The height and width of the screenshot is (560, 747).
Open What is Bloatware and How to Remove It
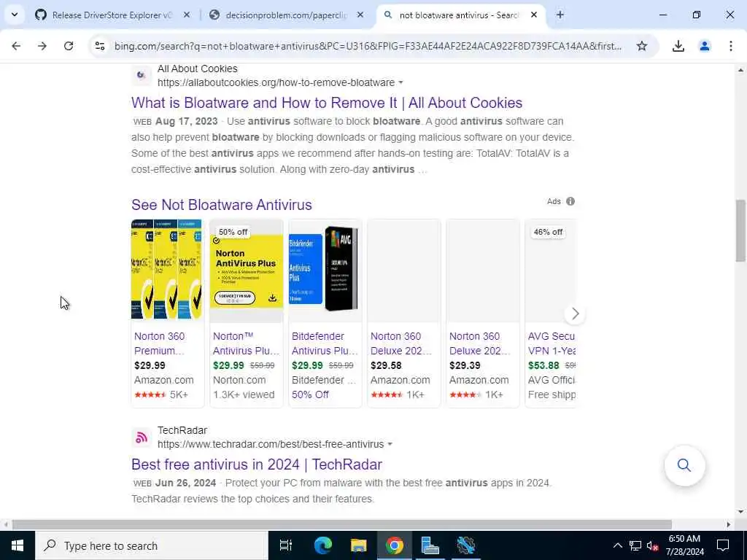327,102
